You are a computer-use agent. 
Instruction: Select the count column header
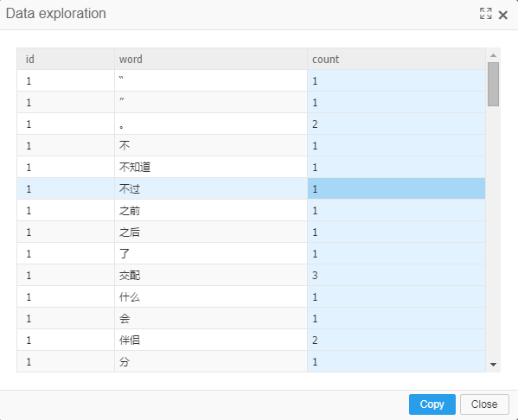[396, 59]
